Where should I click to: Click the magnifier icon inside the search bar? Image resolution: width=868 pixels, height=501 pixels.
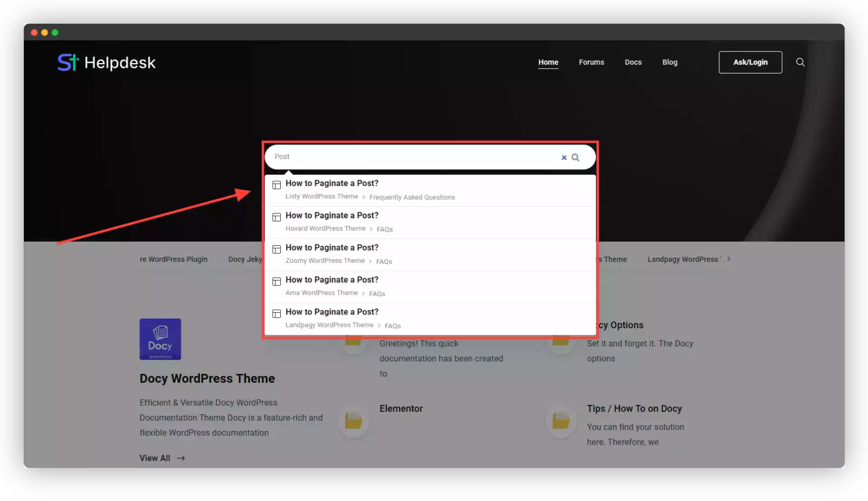[576, 157]
